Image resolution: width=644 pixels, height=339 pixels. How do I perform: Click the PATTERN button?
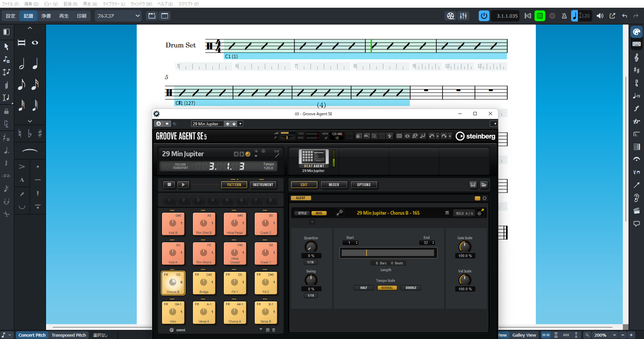click(234, 185)
